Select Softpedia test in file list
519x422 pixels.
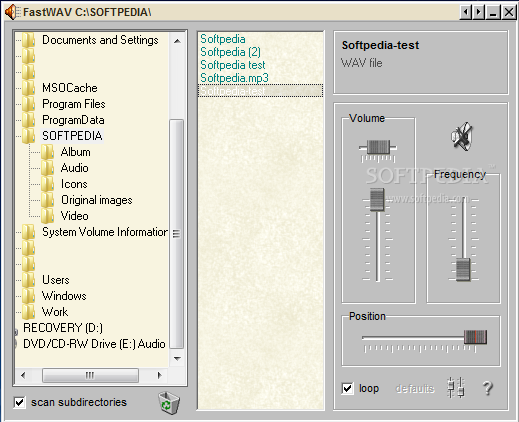click(233, 65)
